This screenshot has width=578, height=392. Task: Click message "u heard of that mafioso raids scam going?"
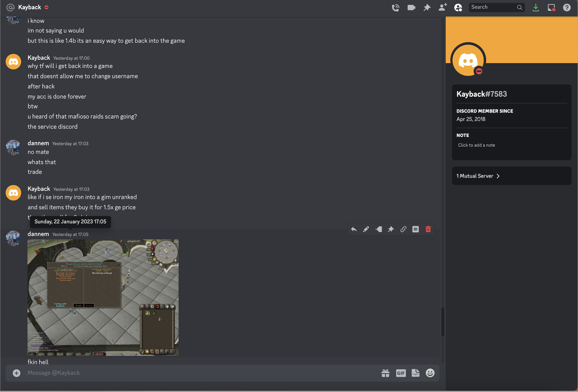point(82,116)
